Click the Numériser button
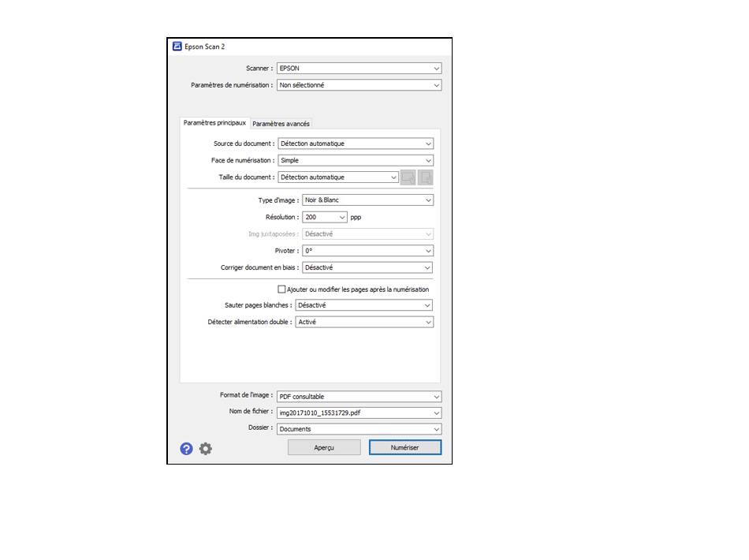The height and width of the screenshot is (560, 749). tap(404, 448)
